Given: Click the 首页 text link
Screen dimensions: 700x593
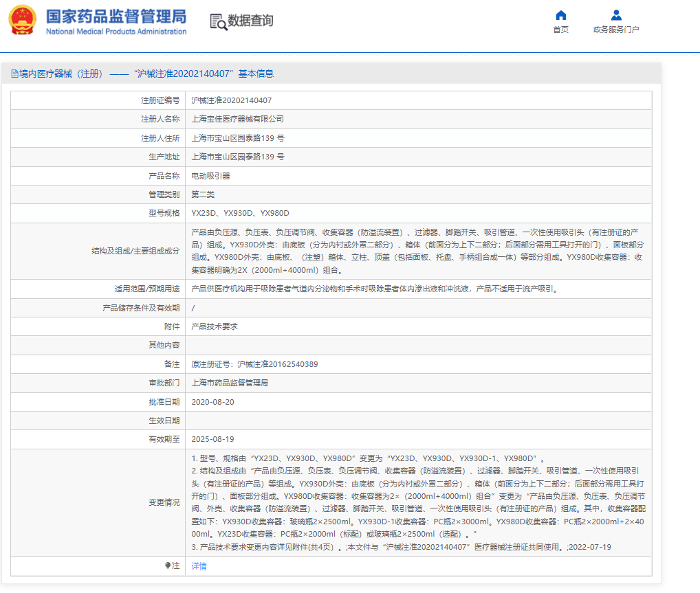Looking at the screenshot, I should pyautogui.click(x=560, y=30).
